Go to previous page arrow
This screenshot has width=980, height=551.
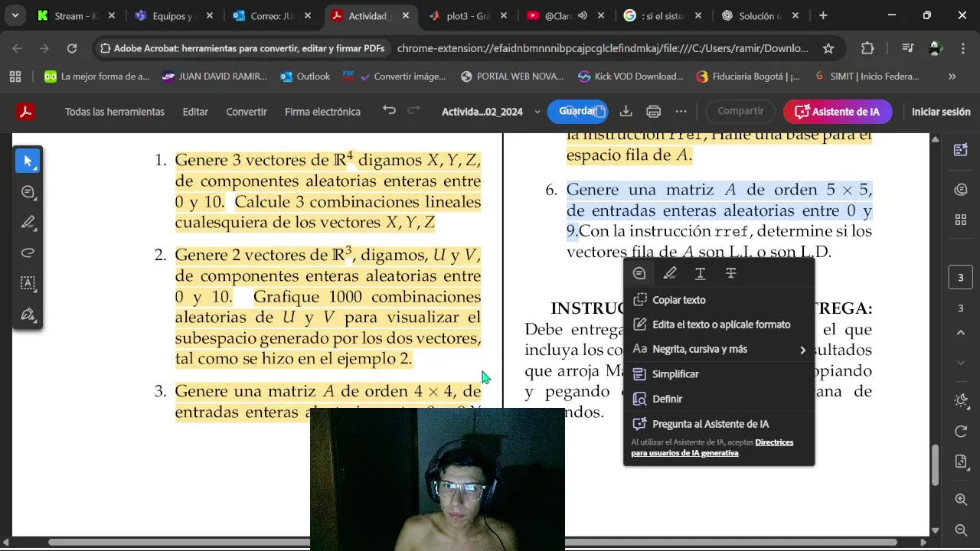[961, 333]
